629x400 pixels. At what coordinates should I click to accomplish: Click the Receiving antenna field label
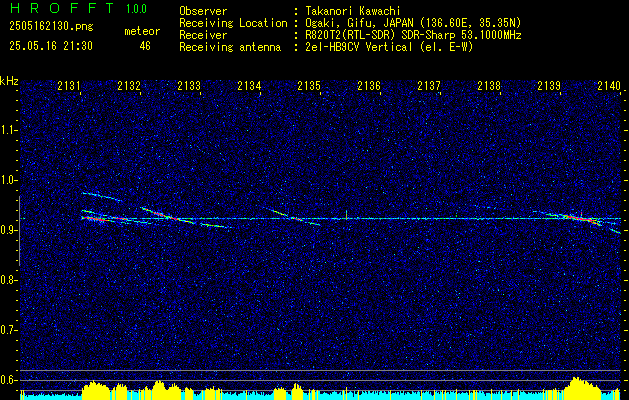coord(230,47)
